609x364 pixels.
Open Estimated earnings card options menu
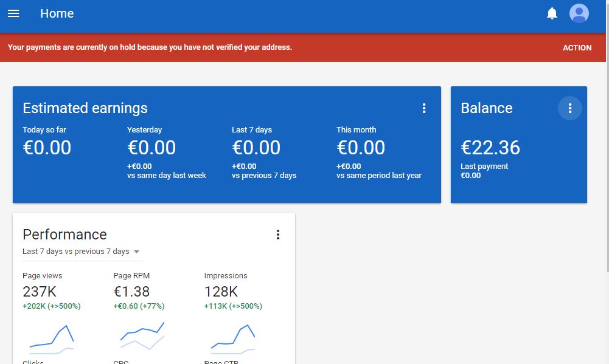(424, 108)
